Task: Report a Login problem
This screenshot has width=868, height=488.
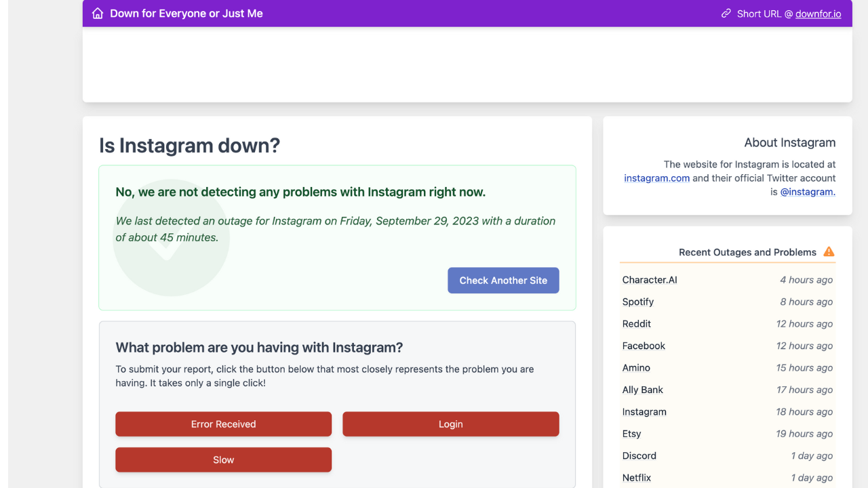Action: click(450, 424)
